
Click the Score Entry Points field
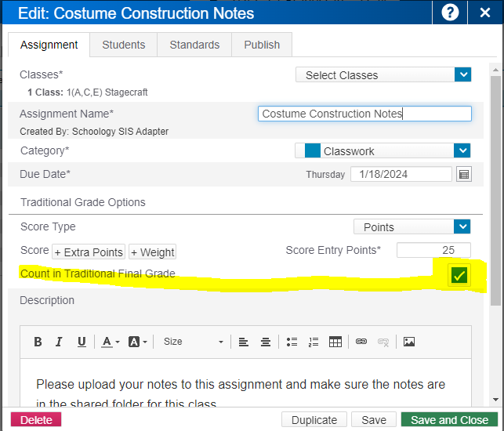[x=433, y=251]
